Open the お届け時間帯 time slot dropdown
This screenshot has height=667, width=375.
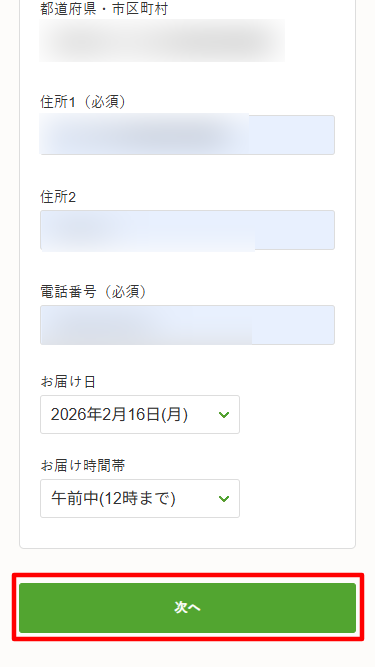point(140,499)
